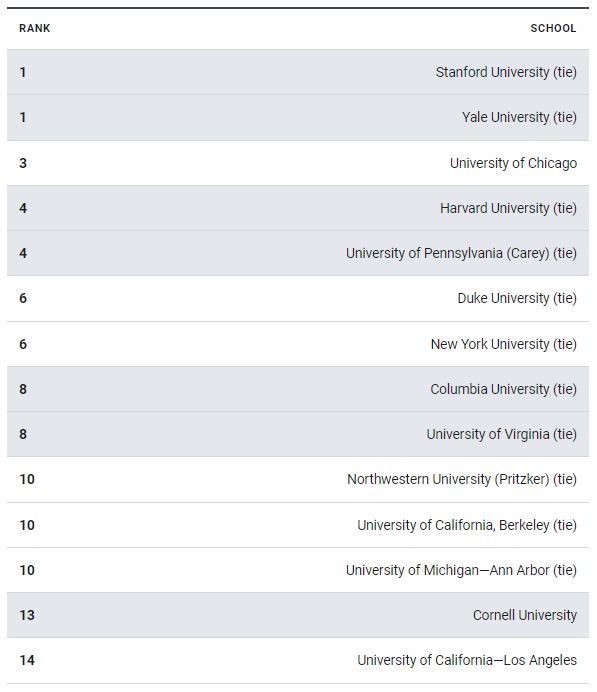Open University of California, Berkeley row
This screenshot has height=692, width=597.
coord(298,525)
